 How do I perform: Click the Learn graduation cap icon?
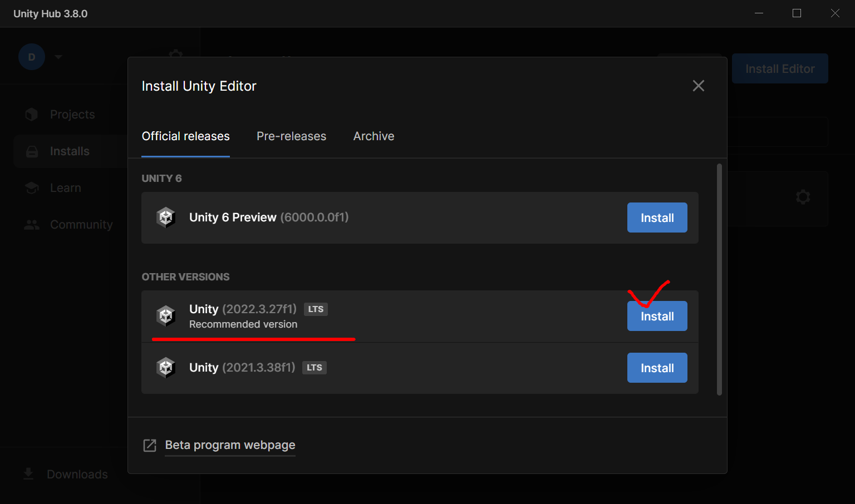point(32,188)
